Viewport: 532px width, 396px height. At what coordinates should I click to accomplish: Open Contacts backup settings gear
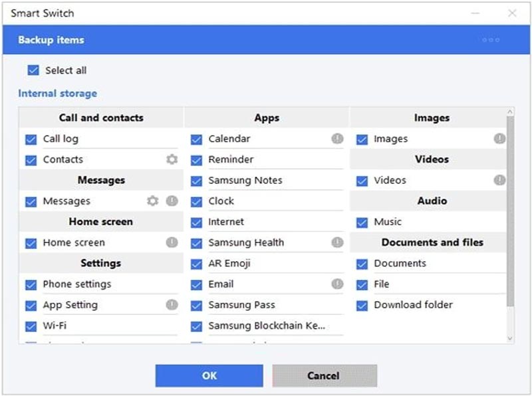click(172, 159)
